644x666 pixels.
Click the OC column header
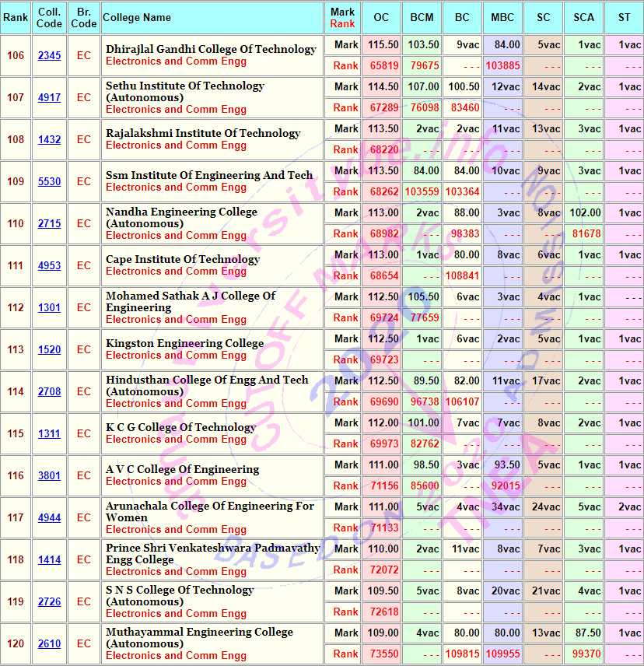(x=381, y=17)
